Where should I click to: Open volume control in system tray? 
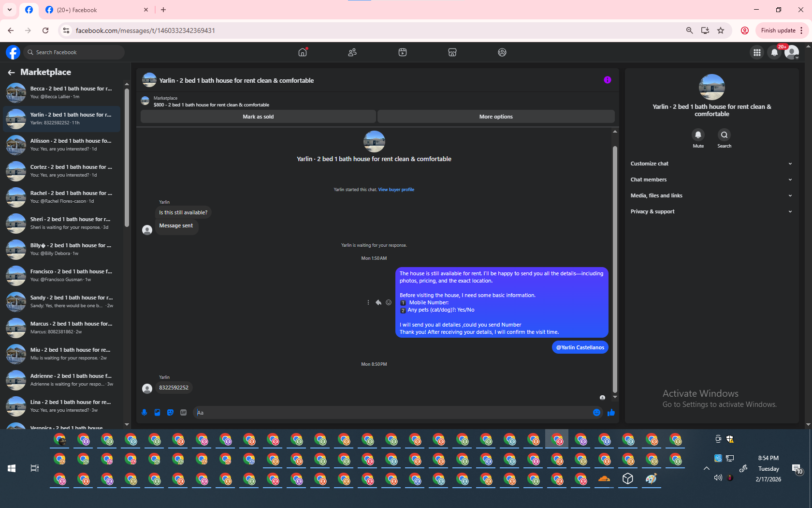tap(718, 478)
